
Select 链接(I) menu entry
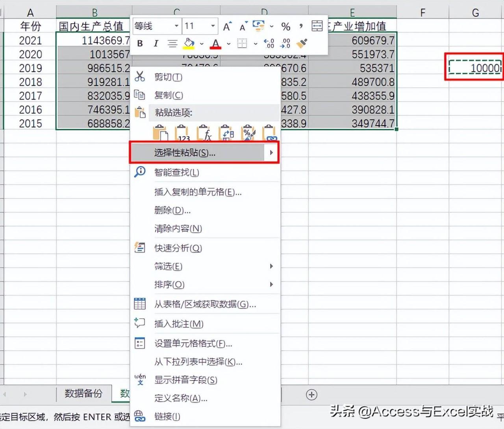[205, 416]
